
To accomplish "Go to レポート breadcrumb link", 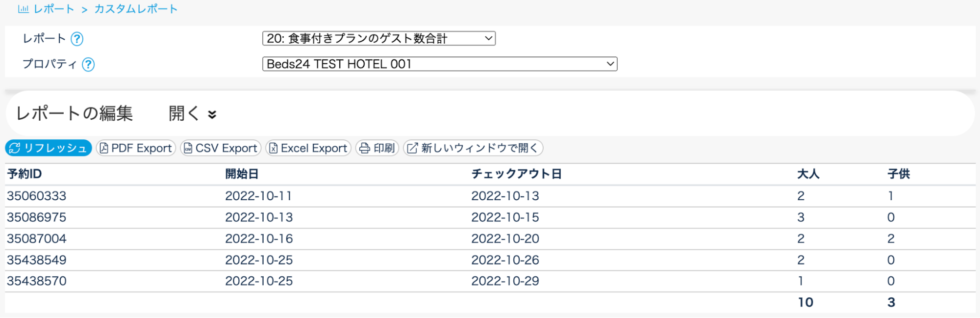I will tap(54, 9).
